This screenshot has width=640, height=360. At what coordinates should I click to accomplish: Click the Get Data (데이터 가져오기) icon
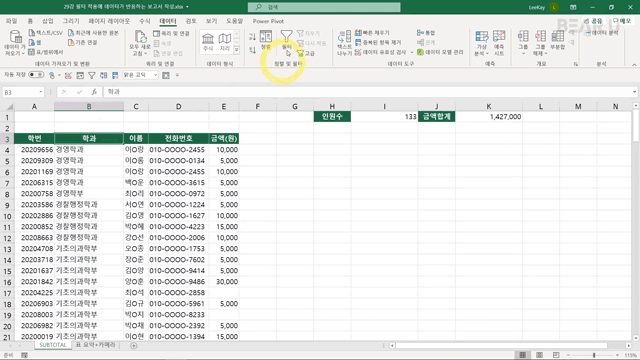pyautogui.click(x=15, y=42)
